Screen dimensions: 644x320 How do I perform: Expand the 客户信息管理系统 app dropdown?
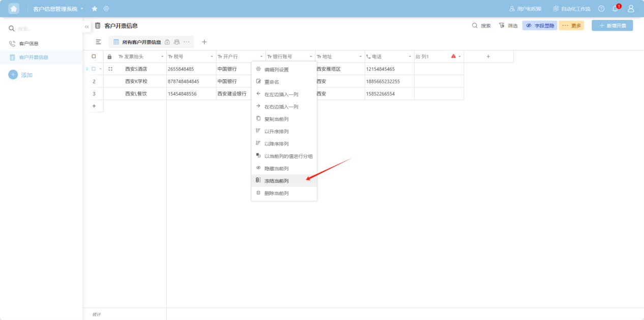81,9
